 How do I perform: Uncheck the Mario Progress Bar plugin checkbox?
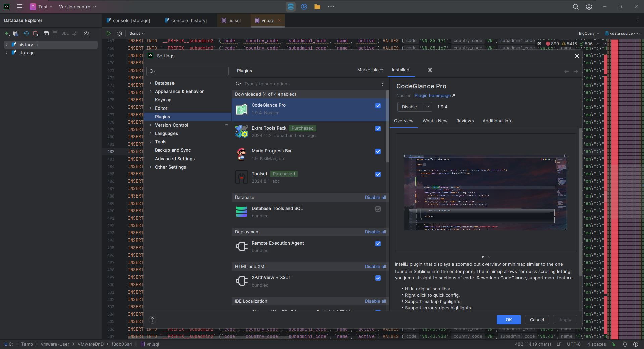coord(378,151)
